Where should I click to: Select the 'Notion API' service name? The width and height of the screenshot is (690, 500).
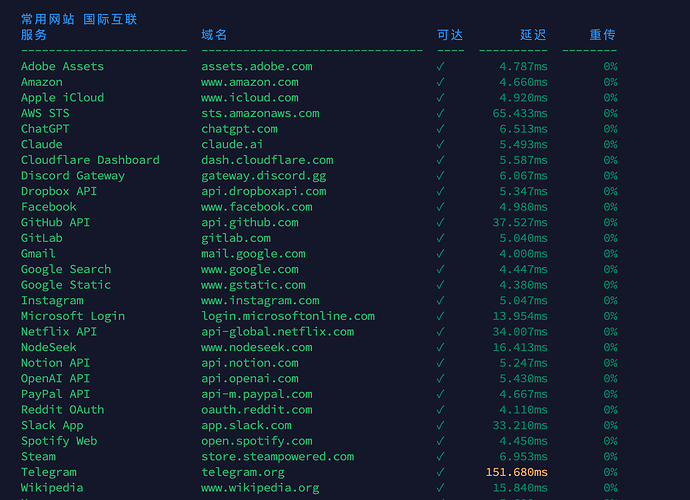55,363
